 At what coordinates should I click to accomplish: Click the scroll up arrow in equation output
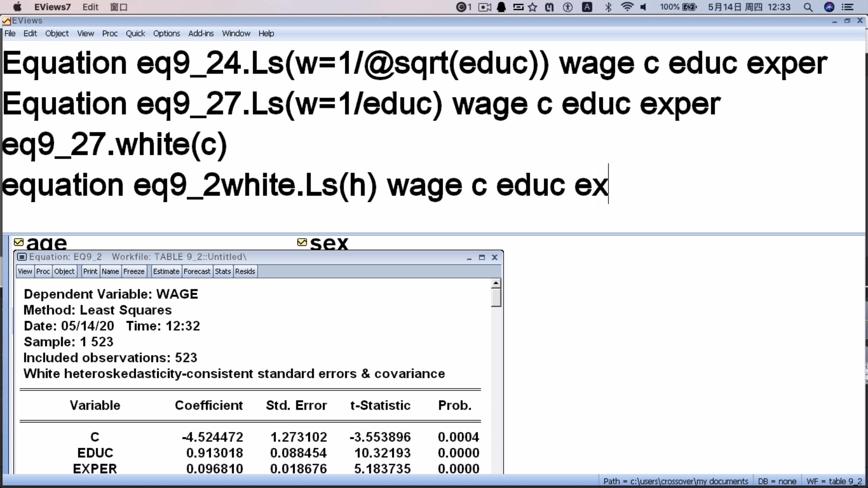pyautogui.click(x=496, y=283)
